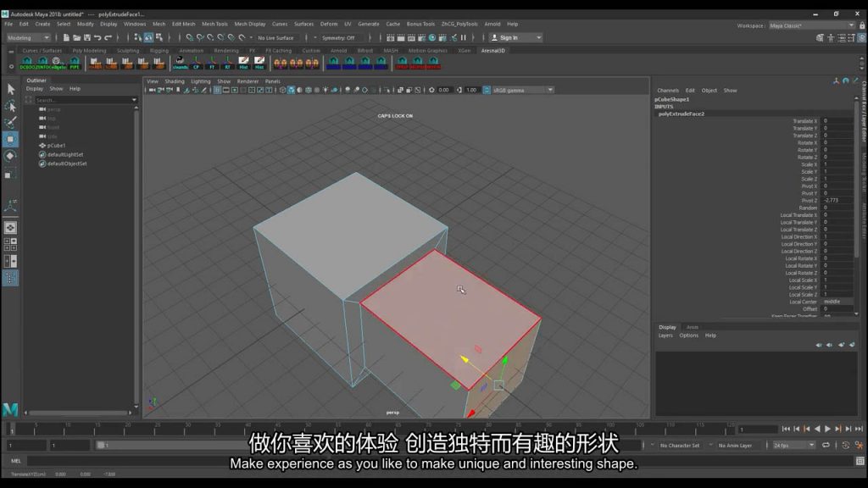
Task: Open the sRGB gamma color space dropdown
Action: [x=522, y=90]
